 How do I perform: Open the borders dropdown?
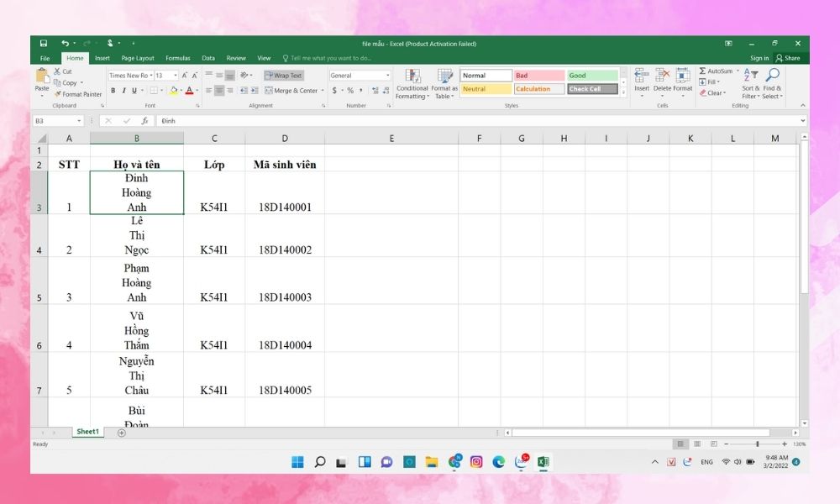coord(162,91)
